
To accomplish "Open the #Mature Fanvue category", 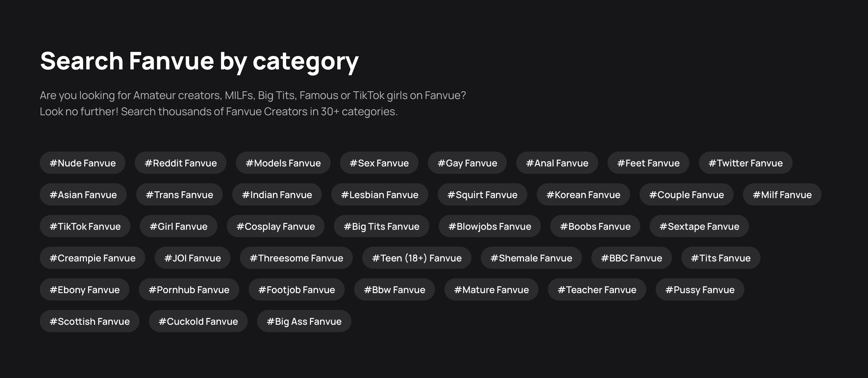I will 491,290.
